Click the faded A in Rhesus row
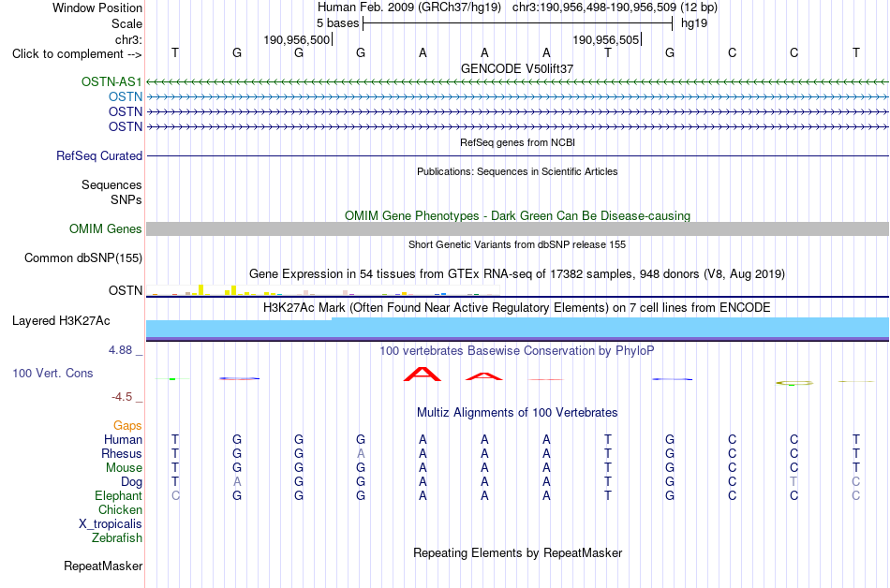Viewport: 890px width, 588px height. coord(361,454)
